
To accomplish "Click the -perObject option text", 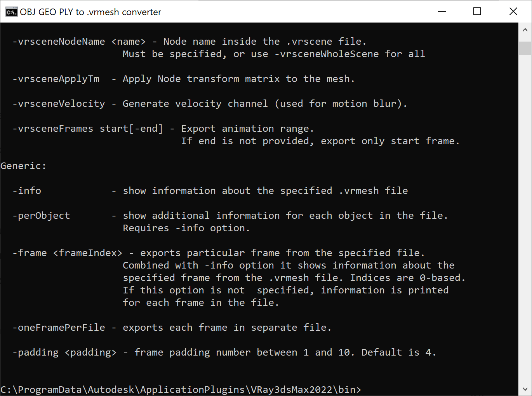I will [x=41, y=216].
